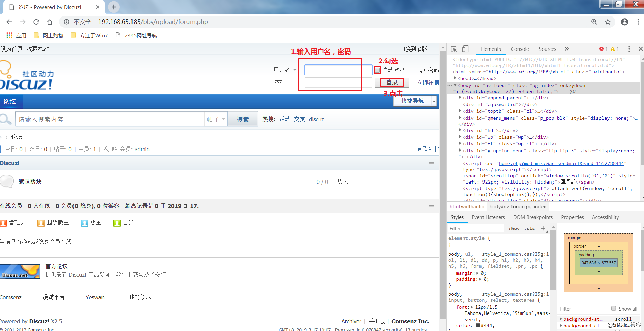Click the admin member link
644x331 pixels.
pos(142,149)
